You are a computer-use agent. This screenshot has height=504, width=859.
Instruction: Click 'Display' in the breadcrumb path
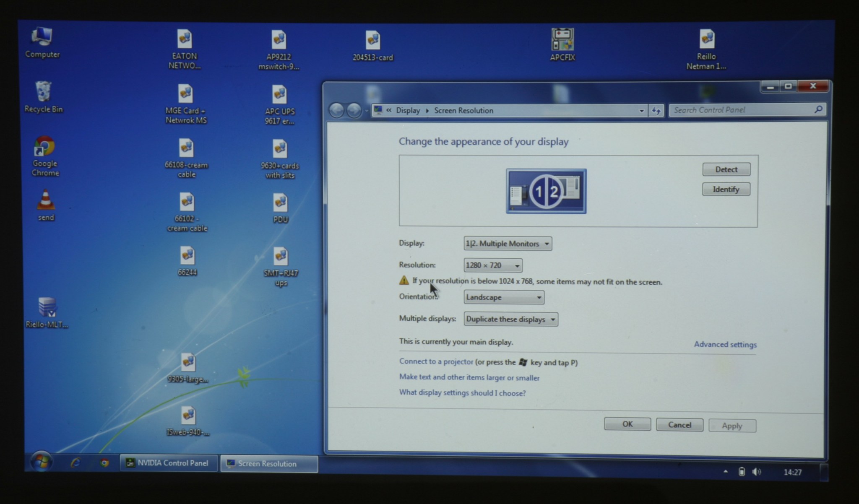[x=408, y=110]
